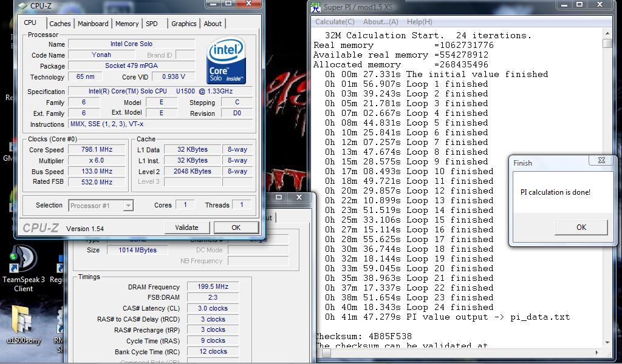The image size is (622, 364).
Task: Select the Memory tab in CPU-Z
Action: [x=127, y=24]
